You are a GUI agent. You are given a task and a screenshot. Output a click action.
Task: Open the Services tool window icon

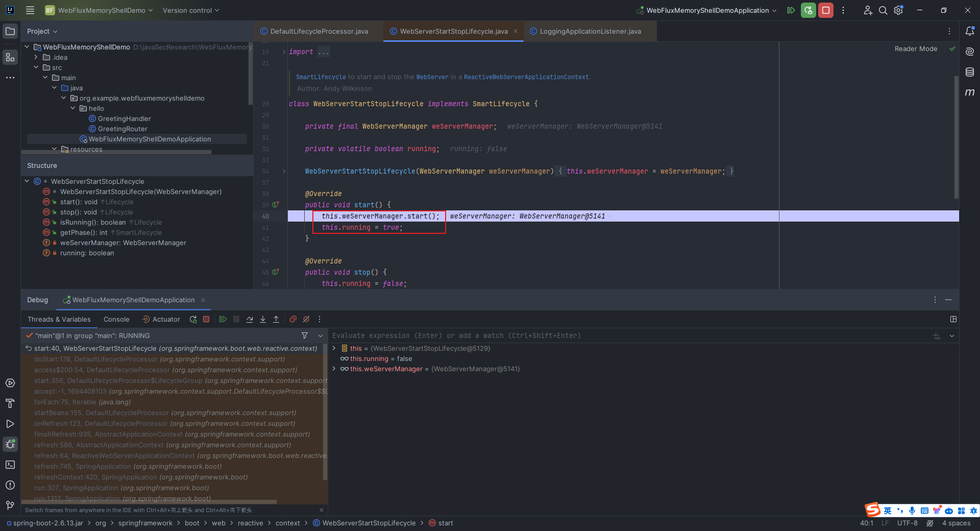click(10, 383)
